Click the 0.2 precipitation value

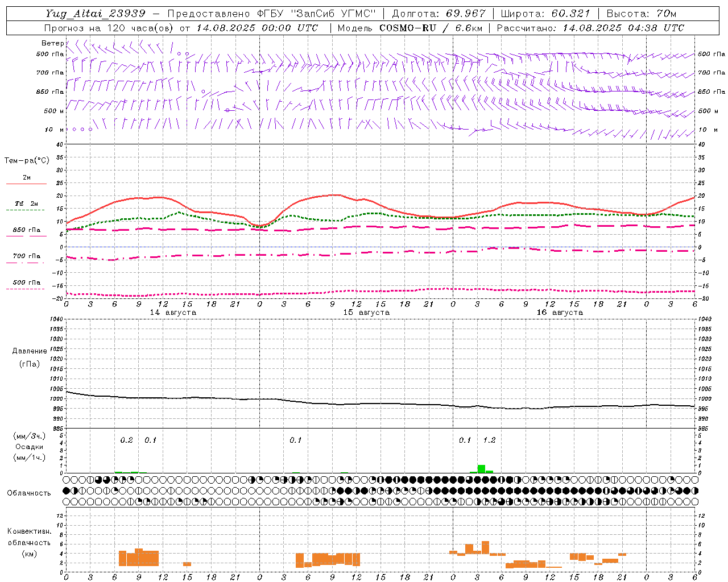tap(126, 440)
